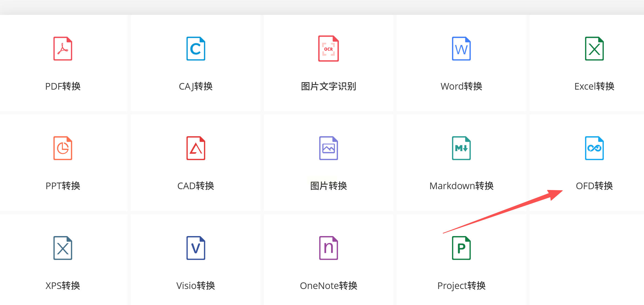Select the orange PPT pie-chart icon

63,148
